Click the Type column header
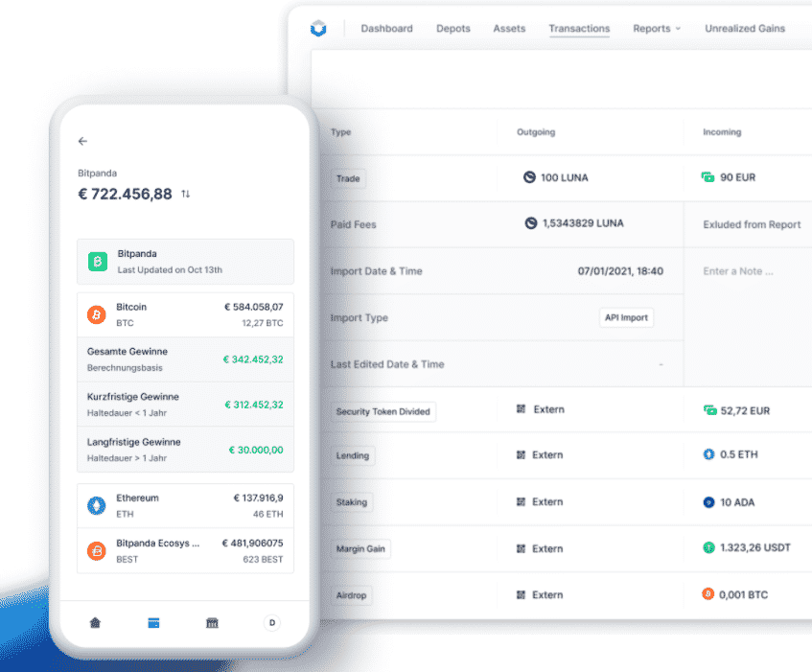The height and width of the screenshot is (672, 812). (x=340, y=132)
